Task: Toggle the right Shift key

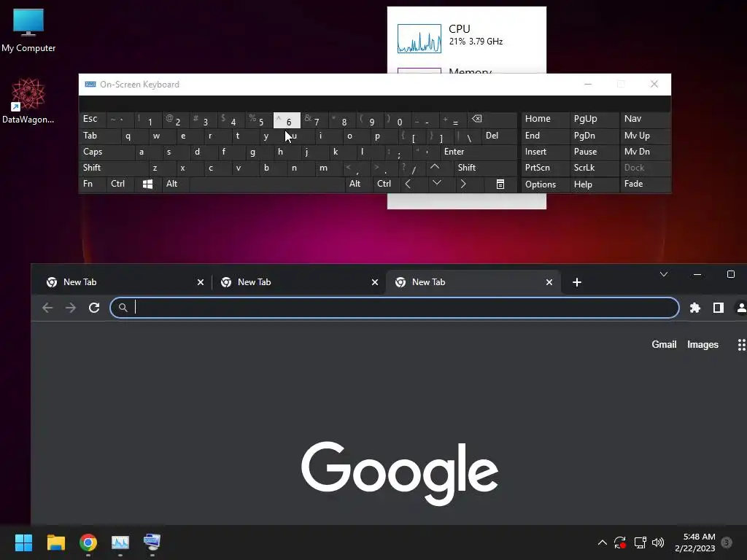Action: tap(485, 168)
